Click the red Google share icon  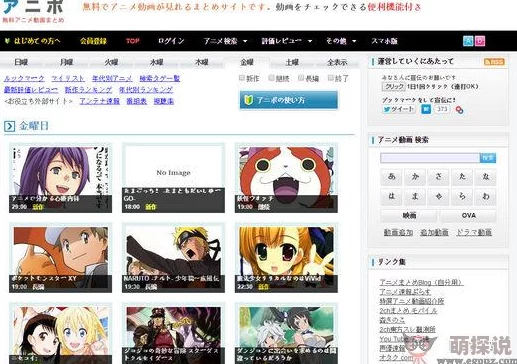[459, 110]
